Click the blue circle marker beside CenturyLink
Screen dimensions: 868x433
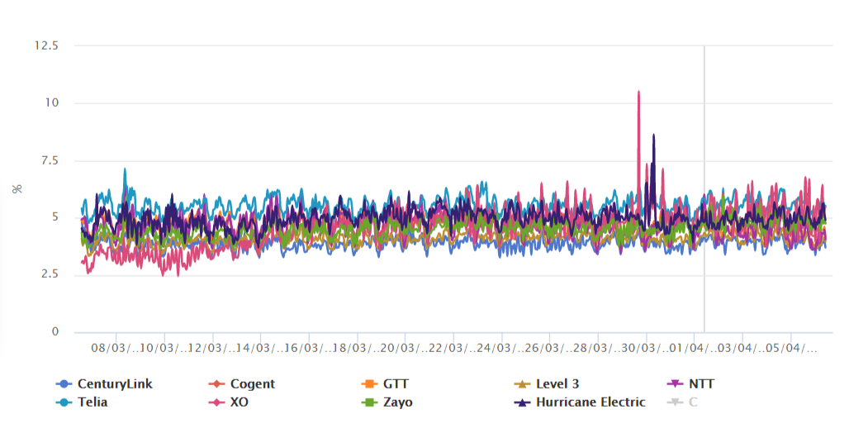[64, 383]
